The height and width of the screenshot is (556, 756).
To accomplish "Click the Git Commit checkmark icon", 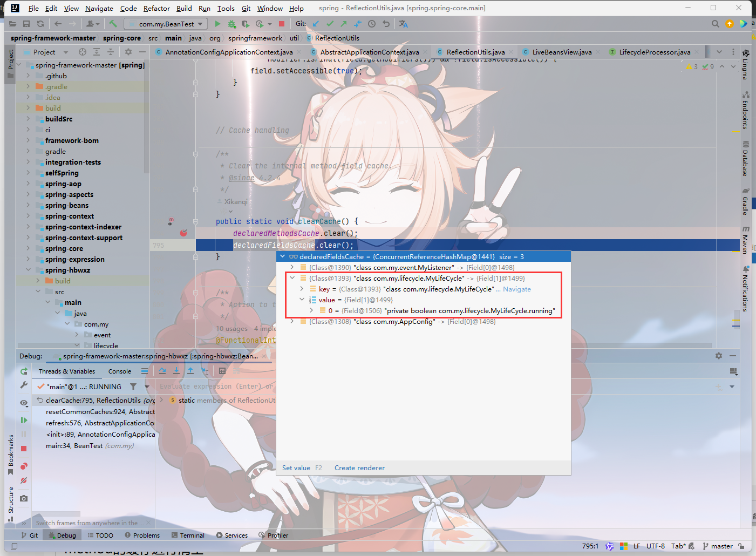I will 330,24.
